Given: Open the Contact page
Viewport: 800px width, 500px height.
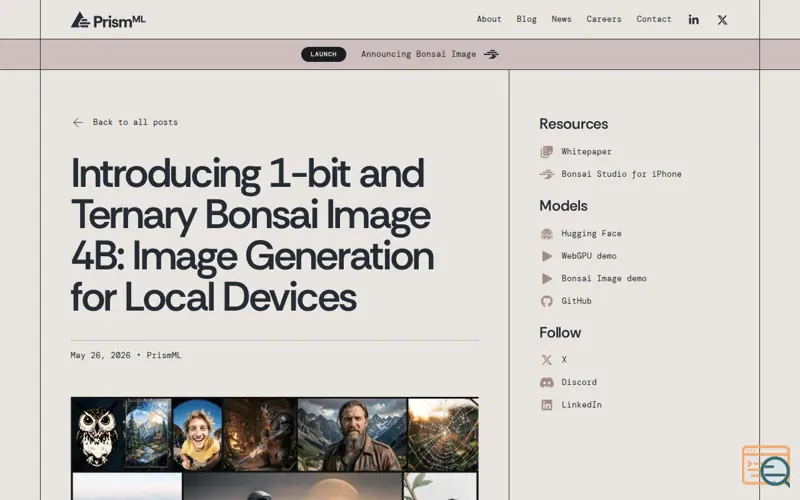Looking at the screenshot, I should click(x=654, y=19).
